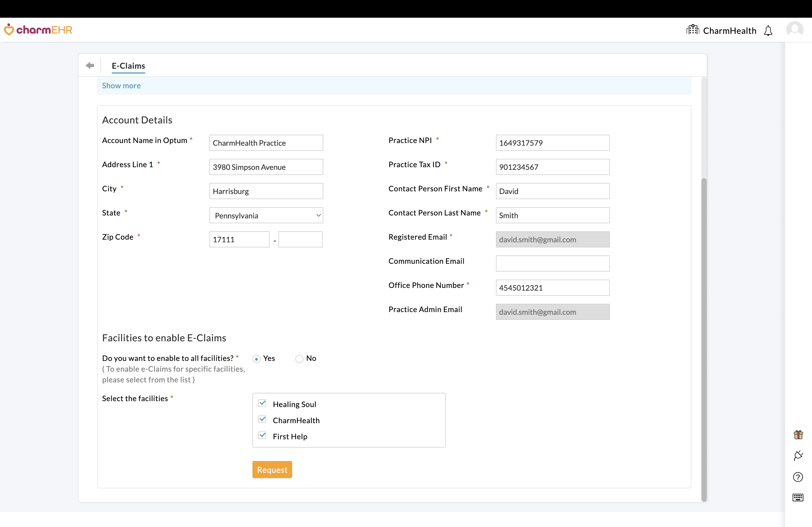Click the CharmHealth practice name in header
Screen dimensions: 812x527
pos(730,31)
